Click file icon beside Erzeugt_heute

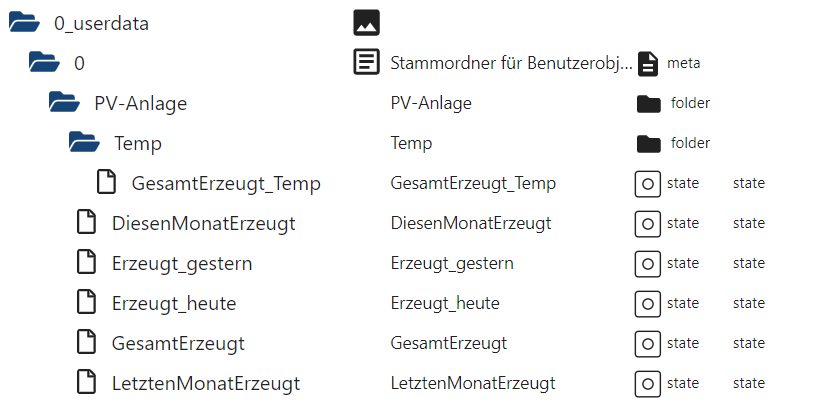click(86, 302)
